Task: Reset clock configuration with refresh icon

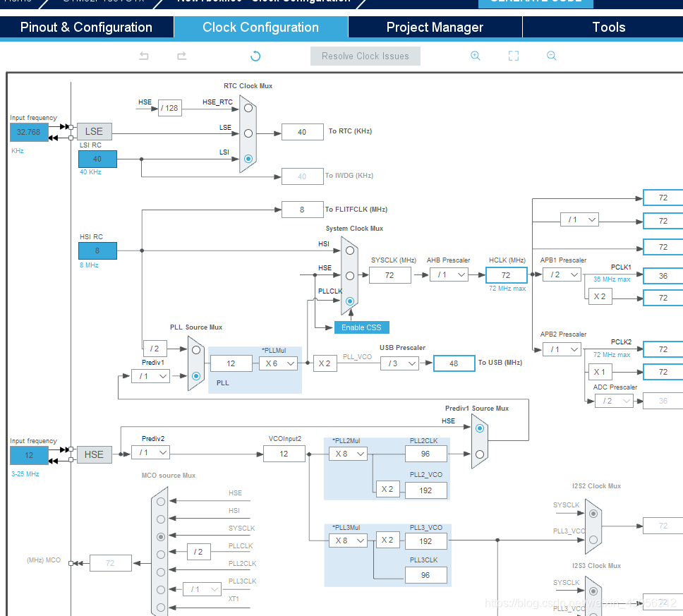Action: click(255, 56)
